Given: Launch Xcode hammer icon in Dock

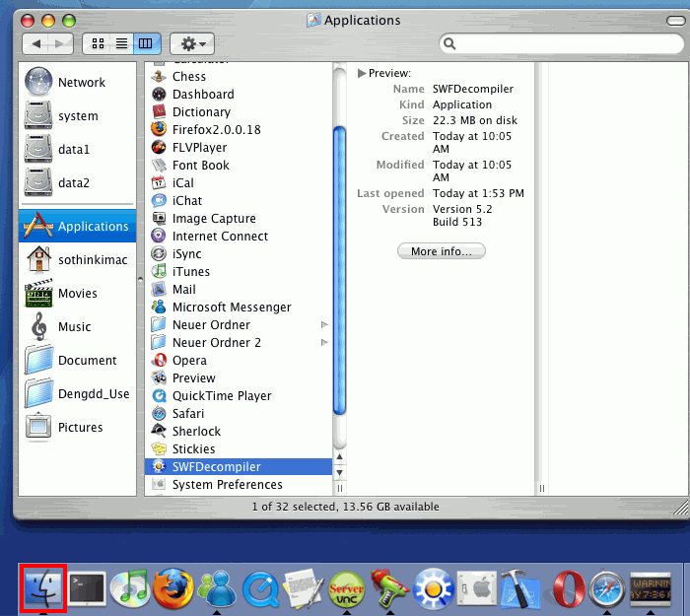Looking at the screenshot, I should [x=519, y=588].
